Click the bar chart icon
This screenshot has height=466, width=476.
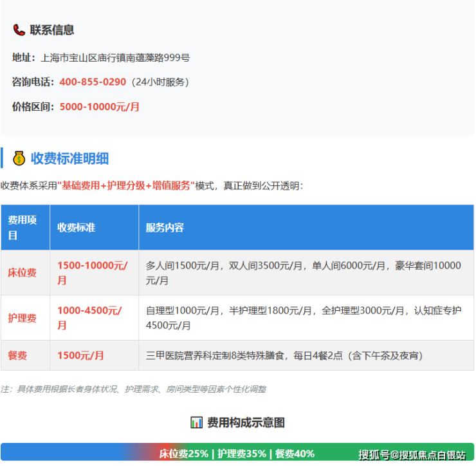(x=197, y=422)
